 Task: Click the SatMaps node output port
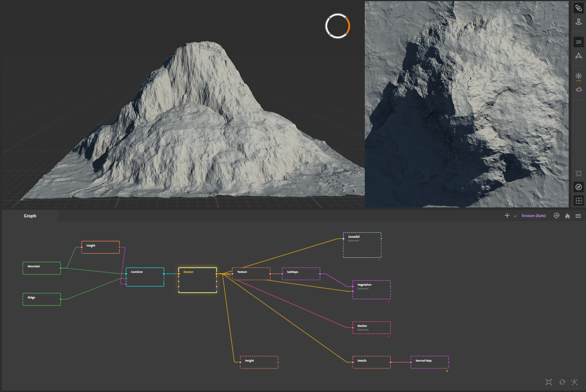click(320, 274)
